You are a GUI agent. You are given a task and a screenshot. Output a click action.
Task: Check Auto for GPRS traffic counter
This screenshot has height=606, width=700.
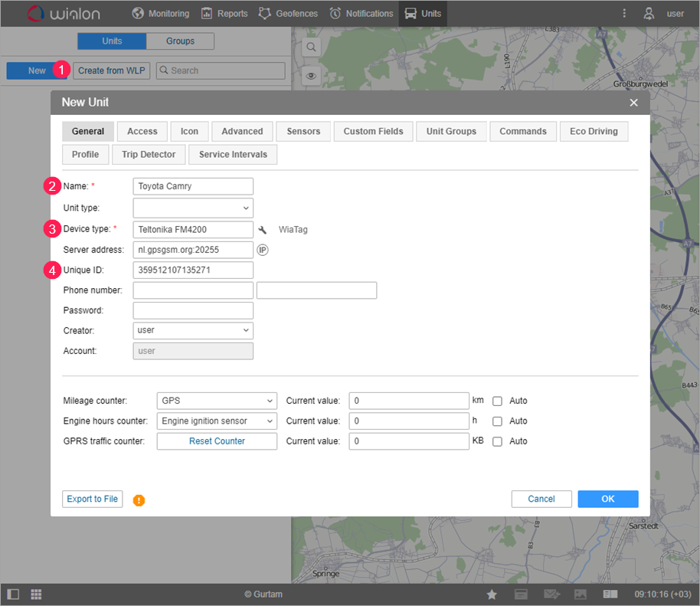497,441
